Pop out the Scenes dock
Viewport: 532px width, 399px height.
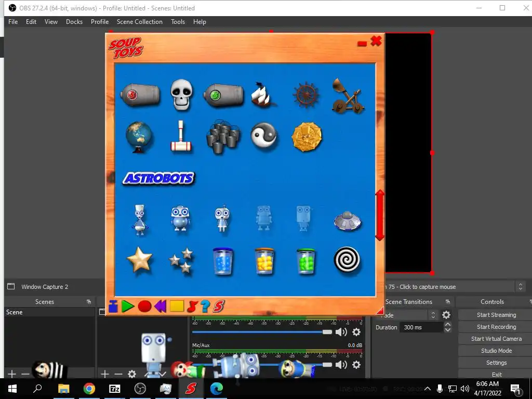click(x=89, y=302)
